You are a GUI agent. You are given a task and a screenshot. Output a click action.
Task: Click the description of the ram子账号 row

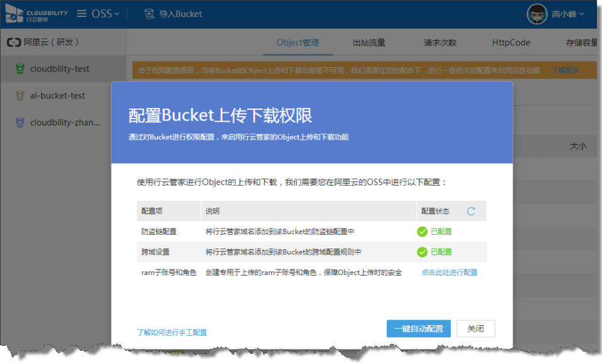tap(304, 272)
